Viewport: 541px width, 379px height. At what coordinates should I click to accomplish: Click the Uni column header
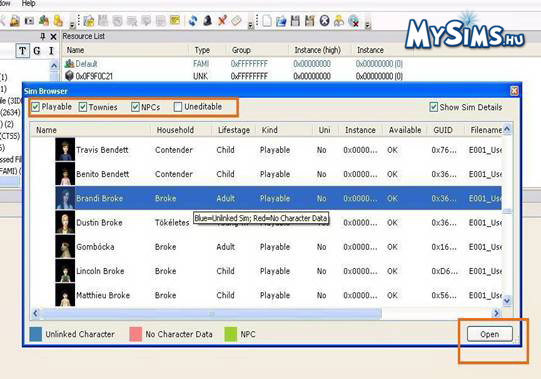(324, 130)
